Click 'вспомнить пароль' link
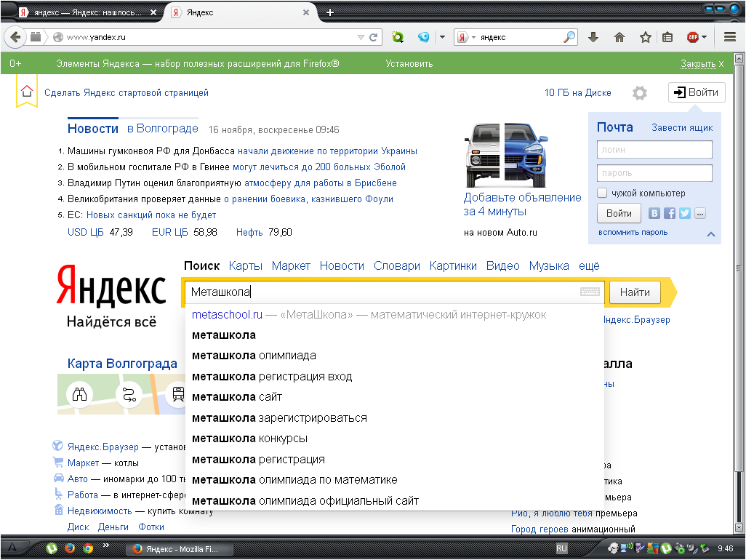The image size is (746, 560). [633, 232]
